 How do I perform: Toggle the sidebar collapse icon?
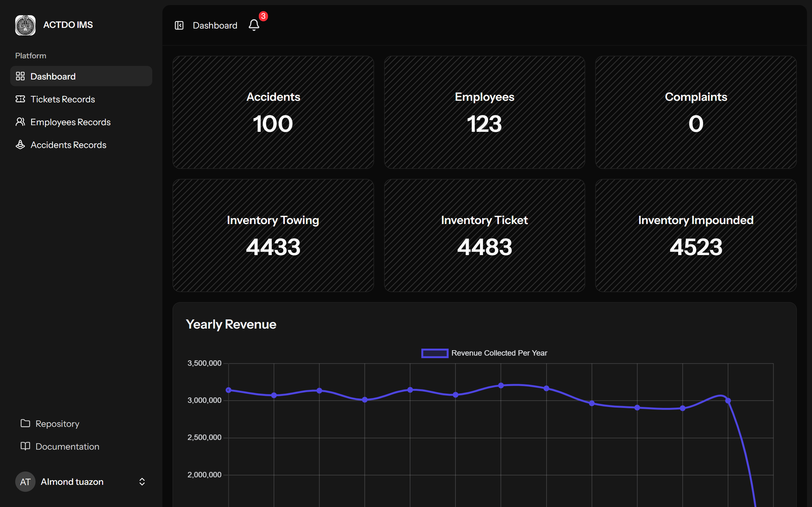[x=179, y=25]
